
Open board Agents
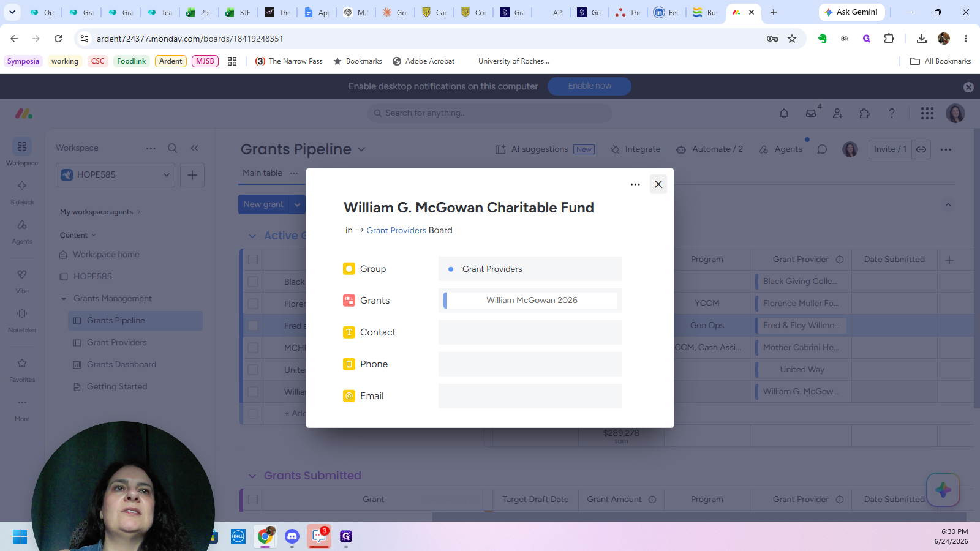pyautogui.click(x=780, y=149)
